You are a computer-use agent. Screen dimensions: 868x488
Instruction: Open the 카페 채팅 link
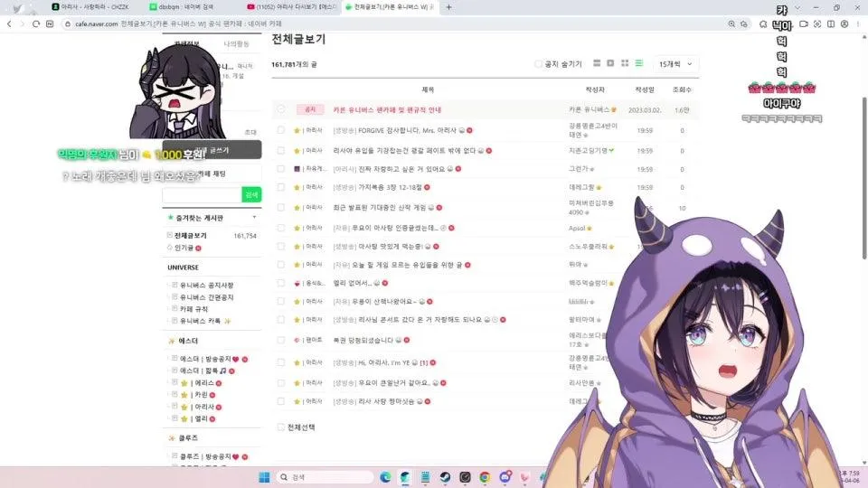pos(212,174)
